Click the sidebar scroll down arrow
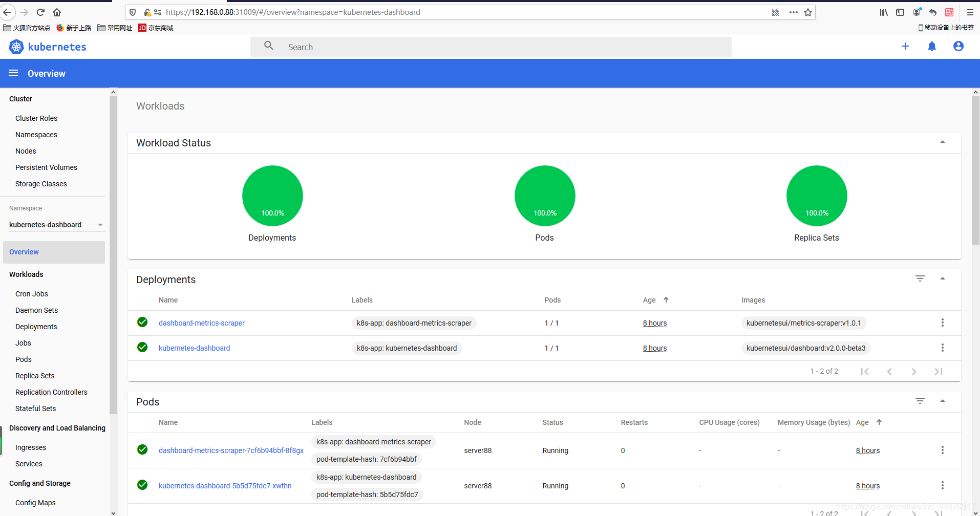Screen dimensions: 980x516 [x=113, y=512]
